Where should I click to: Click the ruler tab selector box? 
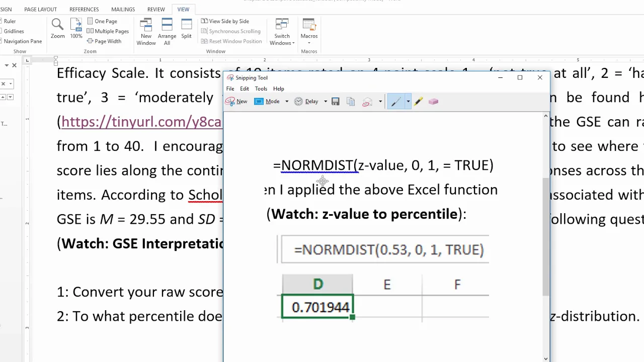coord(27,60)
